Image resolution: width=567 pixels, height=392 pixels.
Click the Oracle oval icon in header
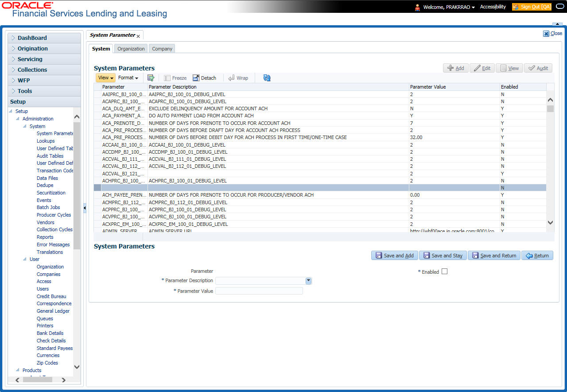pyautogui.click(x=559, y=7)
